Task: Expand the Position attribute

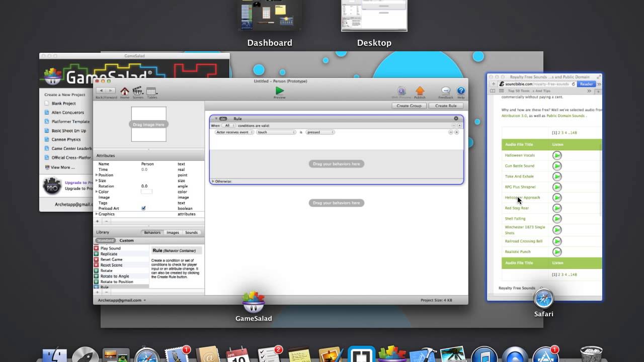Action: 97,175
